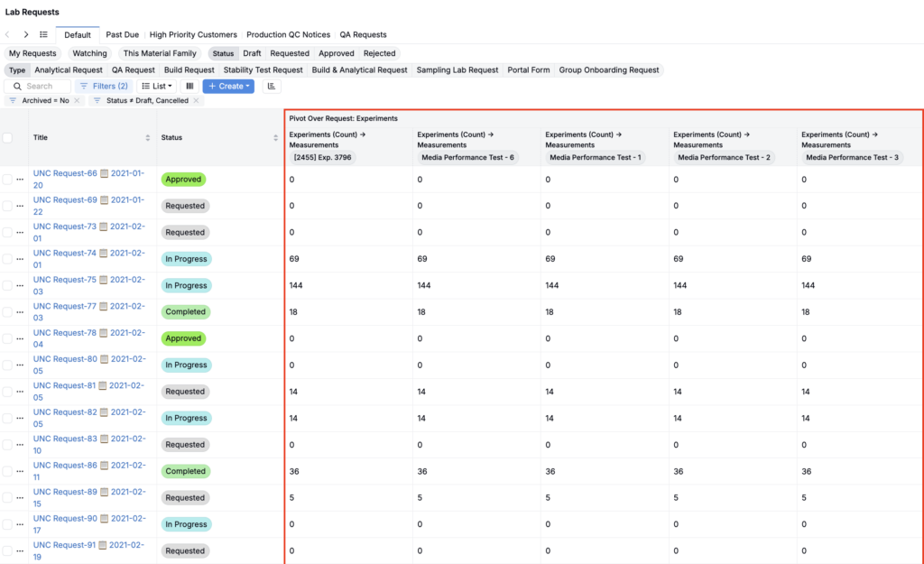The height and width of the screenshot is (564, 924).
Task: Click the chart view icon beside Create
Action: click(272, 87)
